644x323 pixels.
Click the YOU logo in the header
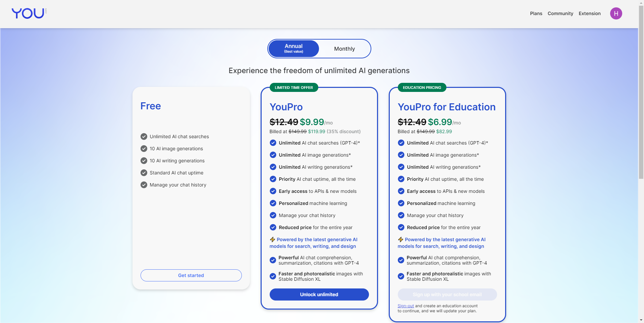point(29,13)
